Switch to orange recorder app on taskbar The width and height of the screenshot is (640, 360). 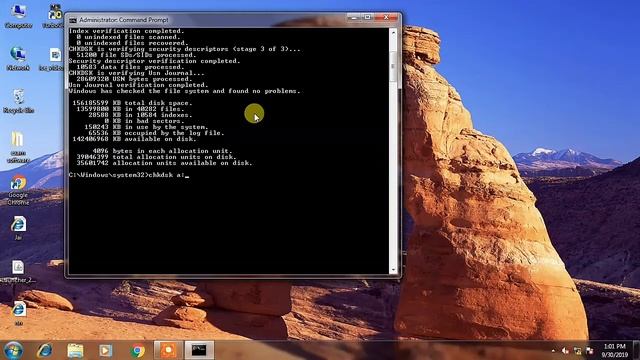click(168, 350)
